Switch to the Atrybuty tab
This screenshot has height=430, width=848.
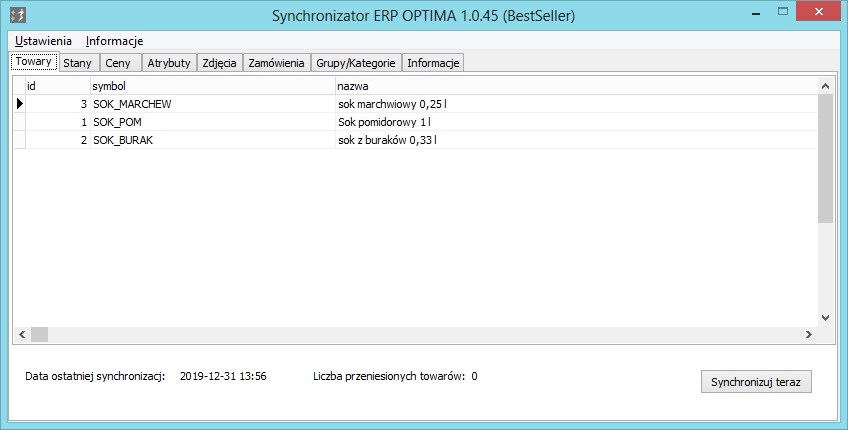pos(169,63)
